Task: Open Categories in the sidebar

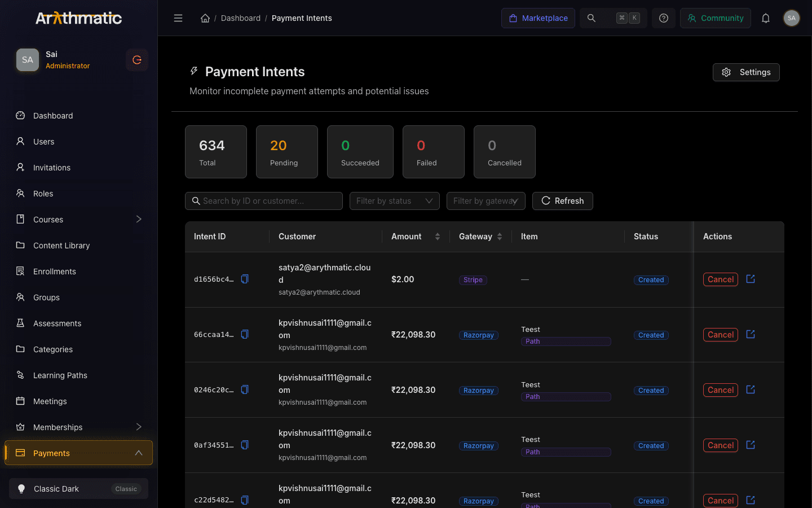Action: [x=78, y=349]
